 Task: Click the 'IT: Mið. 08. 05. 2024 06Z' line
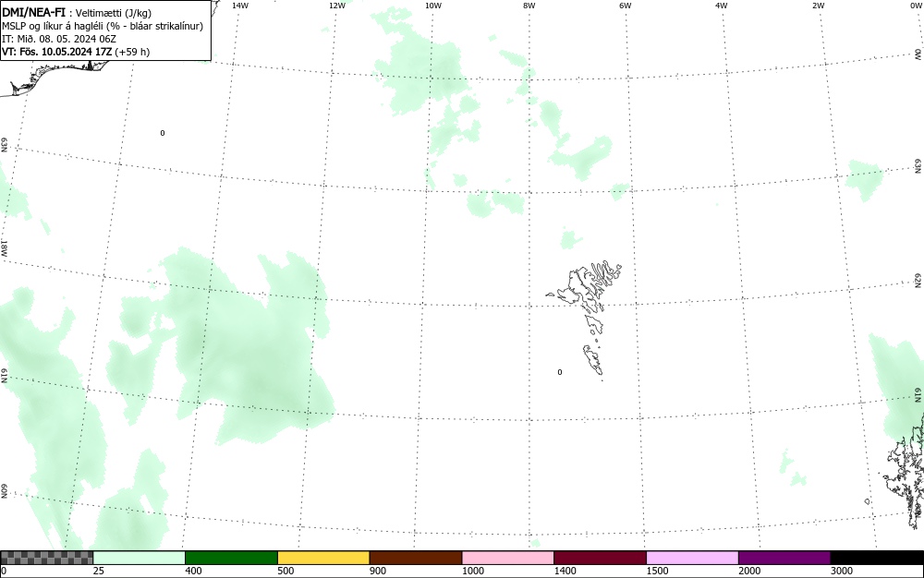pyautogui.click(x=59, y=39)
